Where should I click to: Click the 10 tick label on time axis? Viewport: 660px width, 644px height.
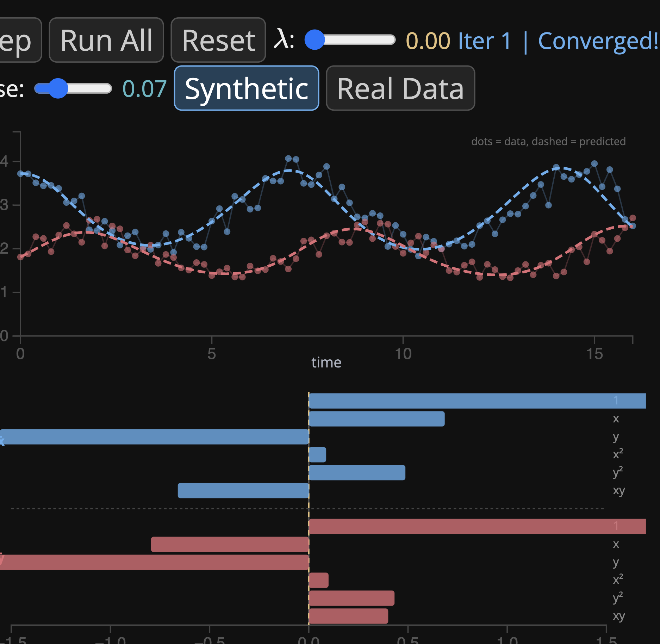[x=403, y=354]
